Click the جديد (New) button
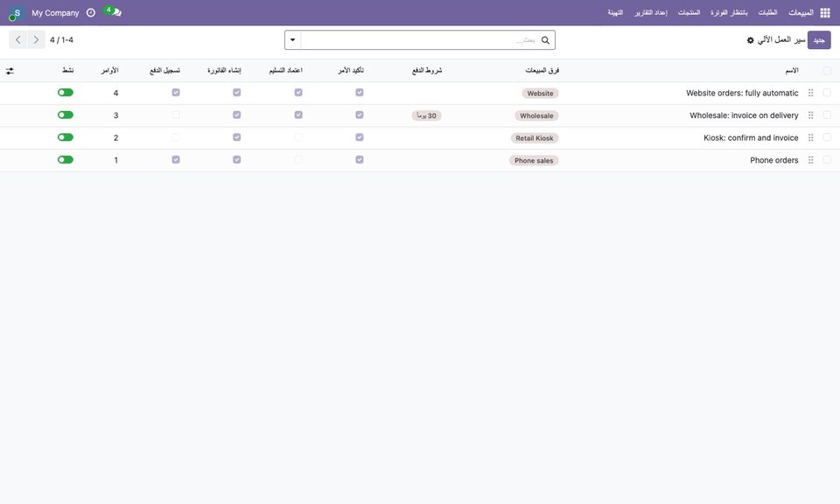 pyautogui.click(x=819, y=40)
